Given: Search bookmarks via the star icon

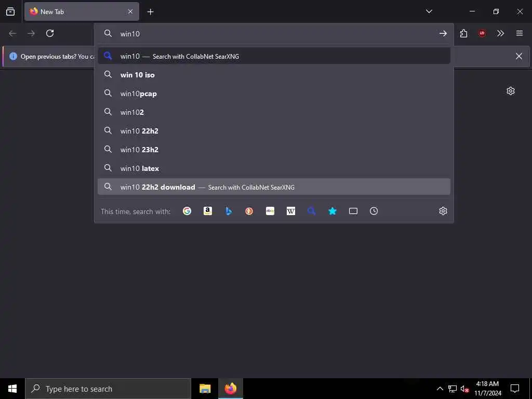Looking at the screenshot, I should coord(332,211).
